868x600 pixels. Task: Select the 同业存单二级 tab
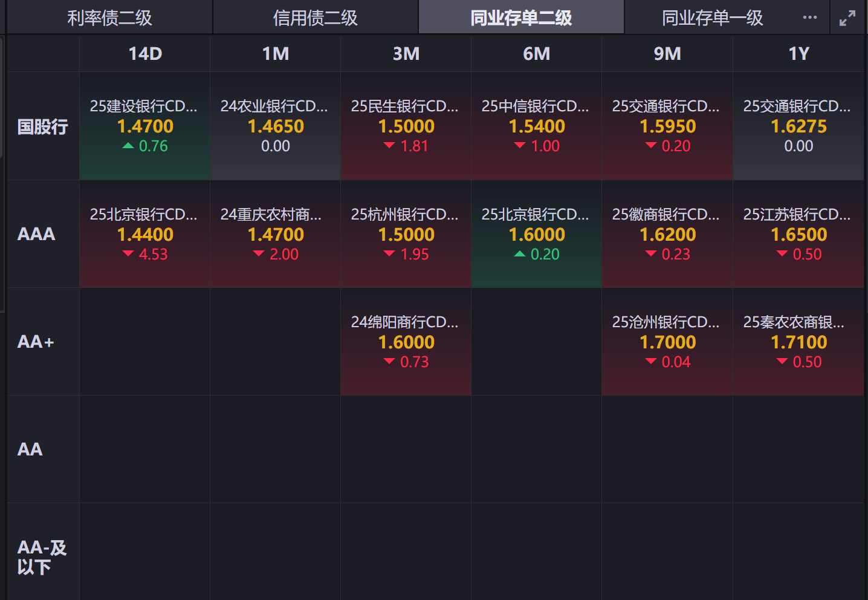coord(521,18)
